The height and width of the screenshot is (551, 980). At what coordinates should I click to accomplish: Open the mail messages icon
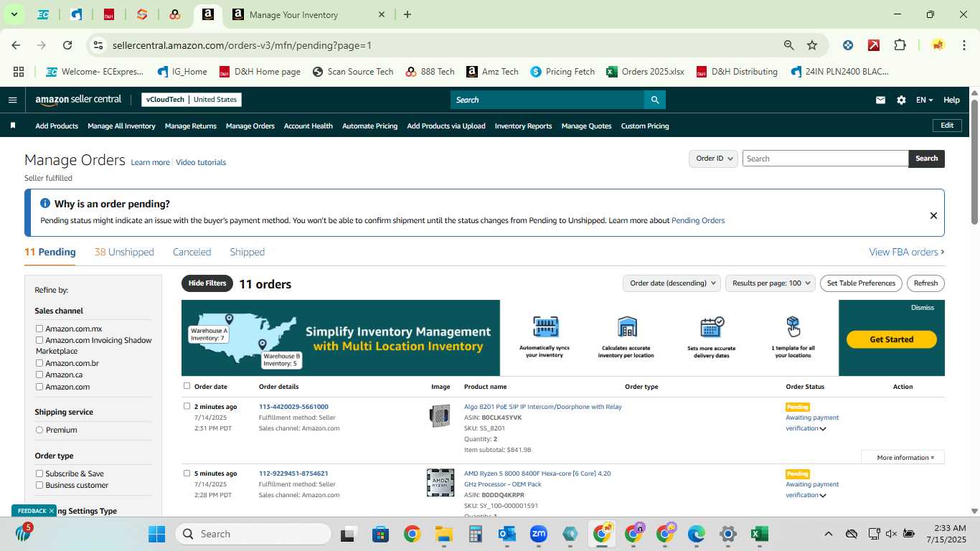[x=880, y=100]
